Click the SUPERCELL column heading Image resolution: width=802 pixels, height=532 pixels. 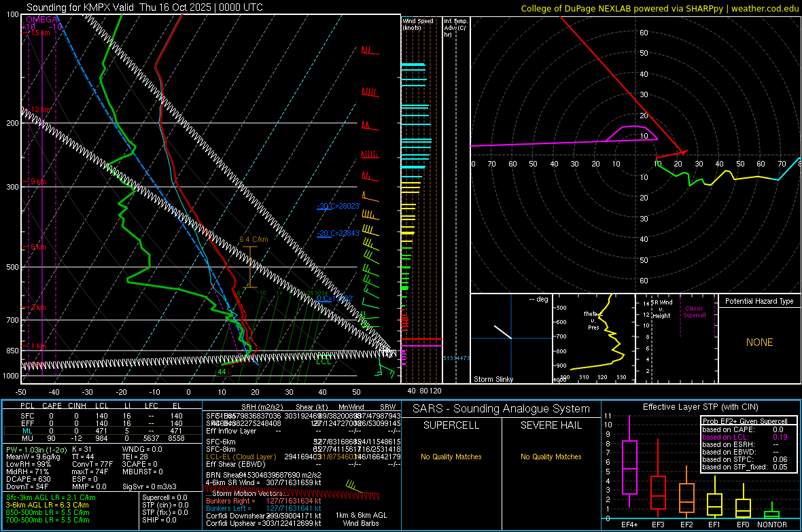tap(451, 425)
